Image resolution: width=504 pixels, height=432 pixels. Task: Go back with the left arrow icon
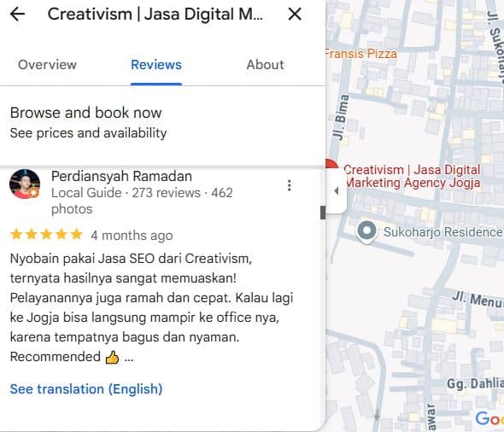(x=17, y=15)
